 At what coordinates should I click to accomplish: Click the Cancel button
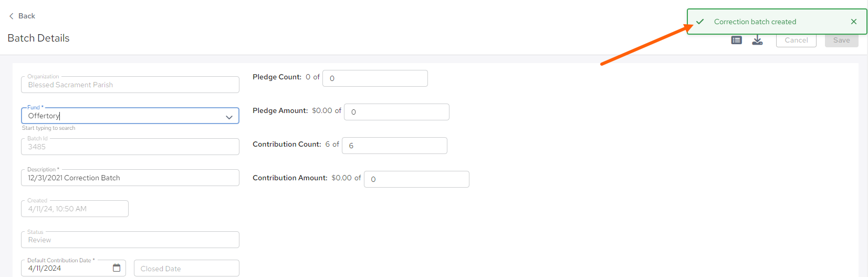[796, 40]
